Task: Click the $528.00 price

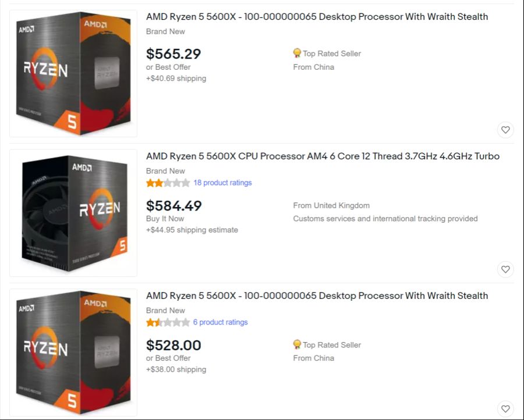Action: pyautogui.click(x=174, y=346)
